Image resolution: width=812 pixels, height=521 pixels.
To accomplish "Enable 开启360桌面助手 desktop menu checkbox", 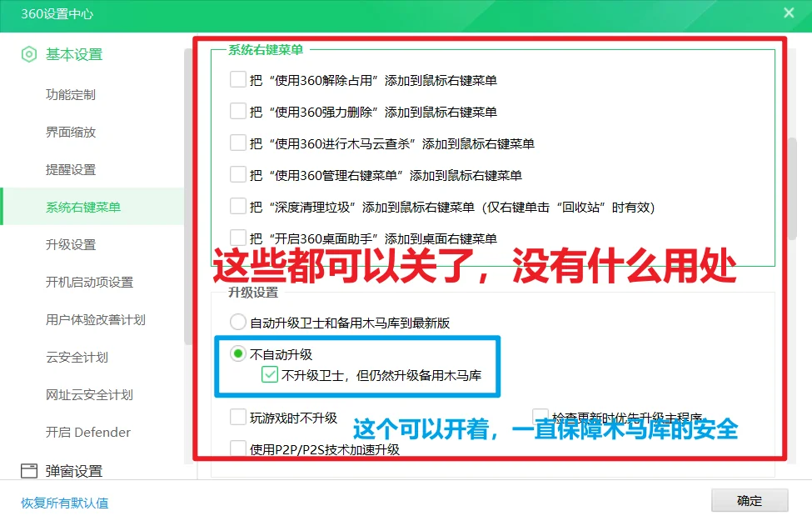I will [x=237, y=238].
